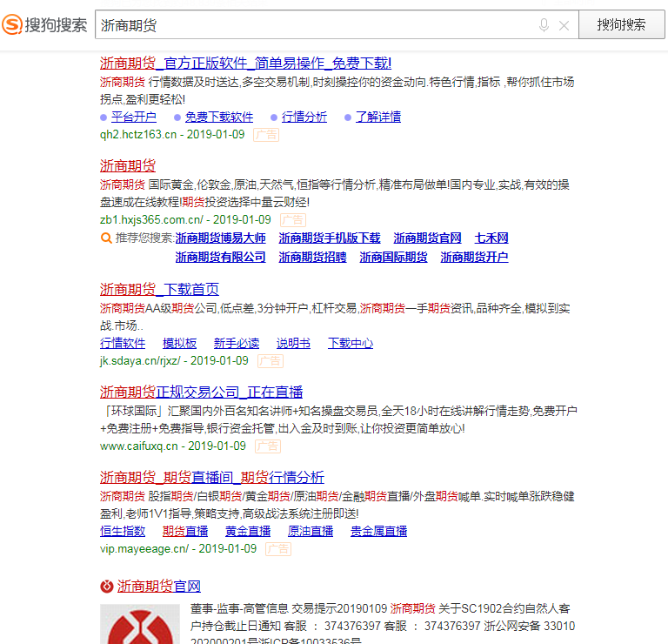Open the 说明书 sublink

click(293, 343)
